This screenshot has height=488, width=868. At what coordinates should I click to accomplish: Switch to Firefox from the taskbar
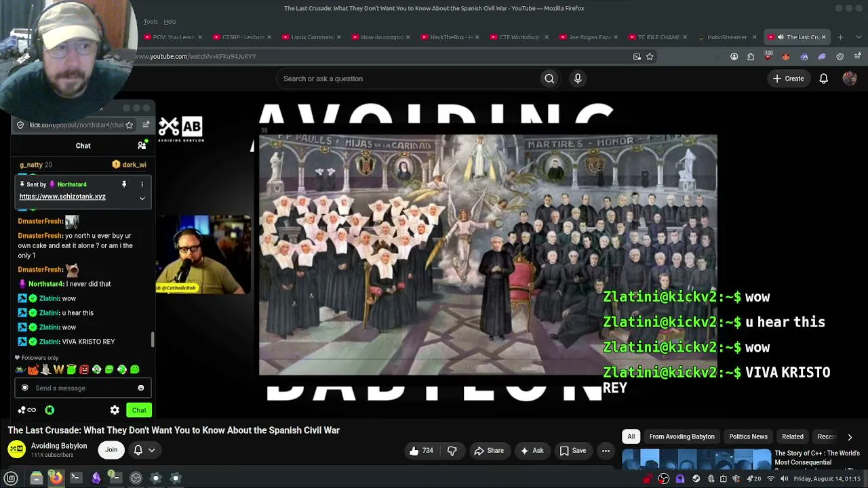coord(56,478)
